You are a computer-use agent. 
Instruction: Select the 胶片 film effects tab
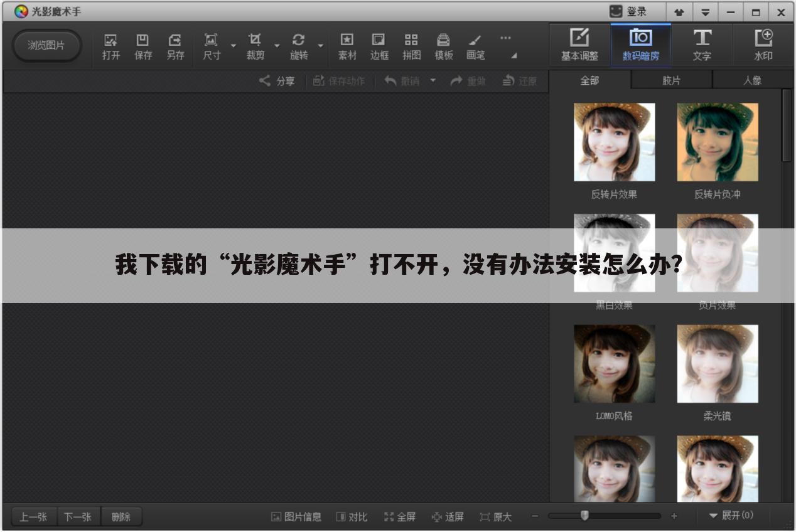pyautogui.click(x=671, y=80)
